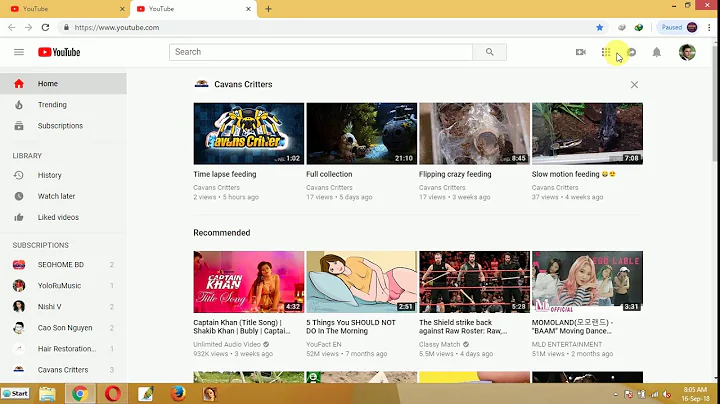The height and width of the screenshot is (404, 720).
Task: Reload the page
Action: click(45, 28)
